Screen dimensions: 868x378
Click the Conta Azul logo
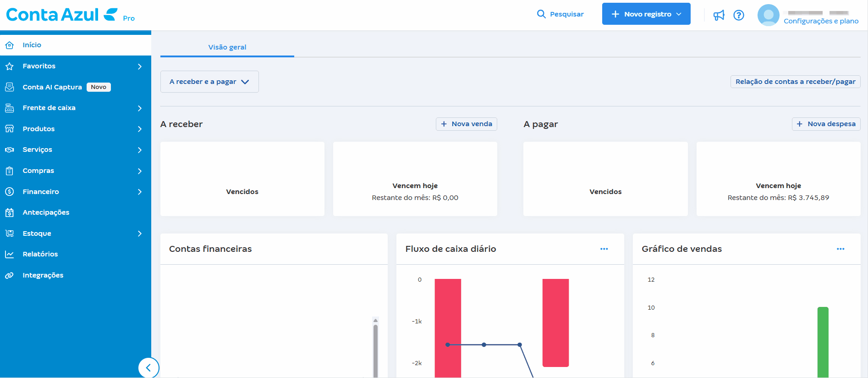[x=62, y=15]
